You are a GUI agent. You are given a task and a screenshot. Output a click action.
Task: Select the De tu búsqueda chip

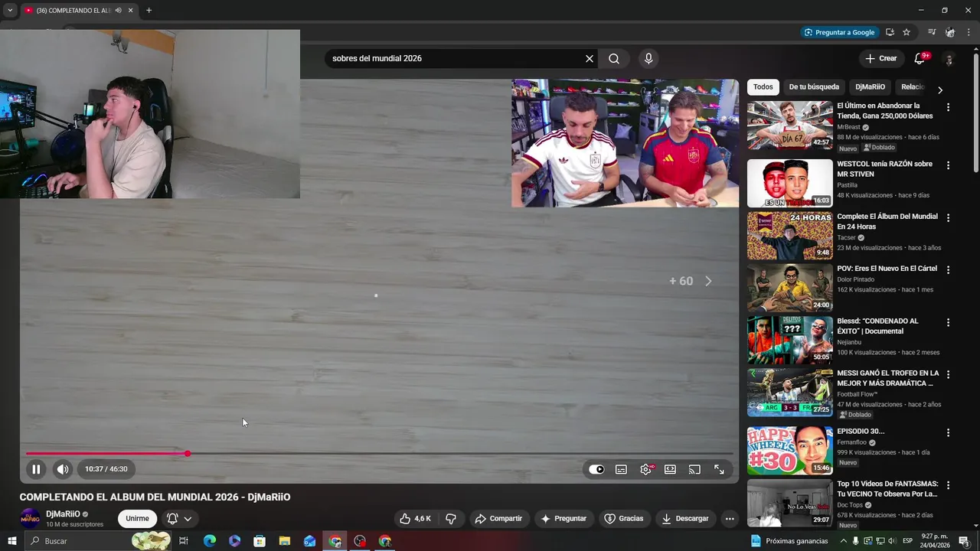(814, 87)
